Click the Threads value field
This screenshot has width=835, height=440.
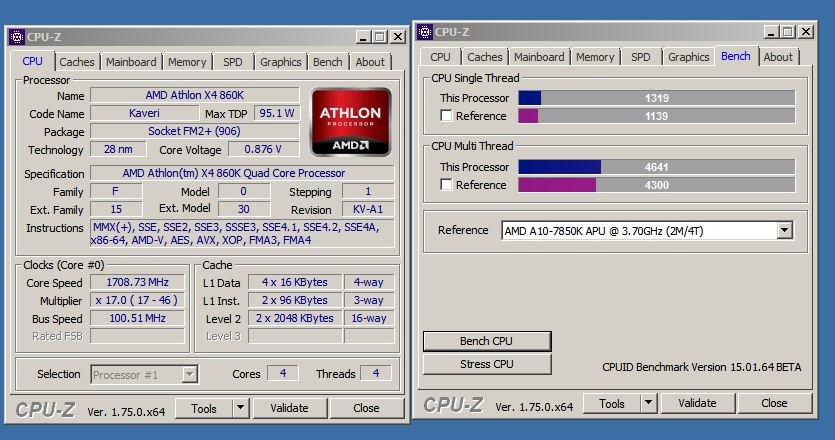pos(376,373)
